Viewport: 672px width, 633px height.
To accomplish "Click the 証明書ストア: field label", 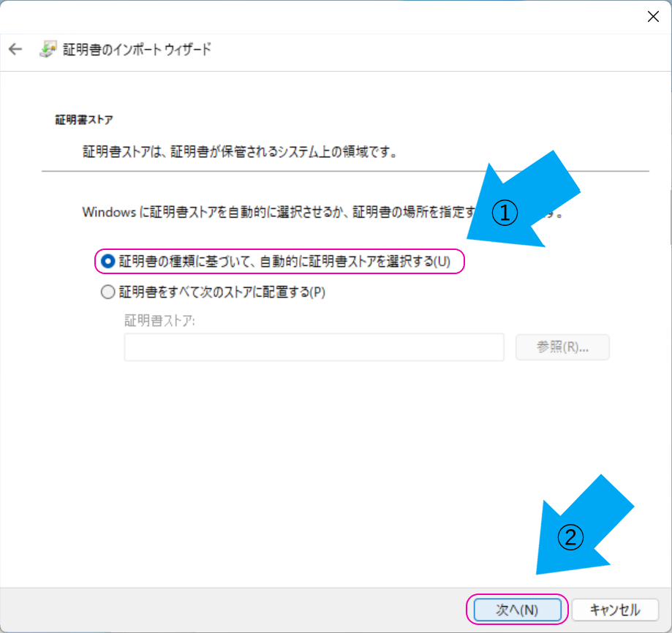I will point(159,320).
